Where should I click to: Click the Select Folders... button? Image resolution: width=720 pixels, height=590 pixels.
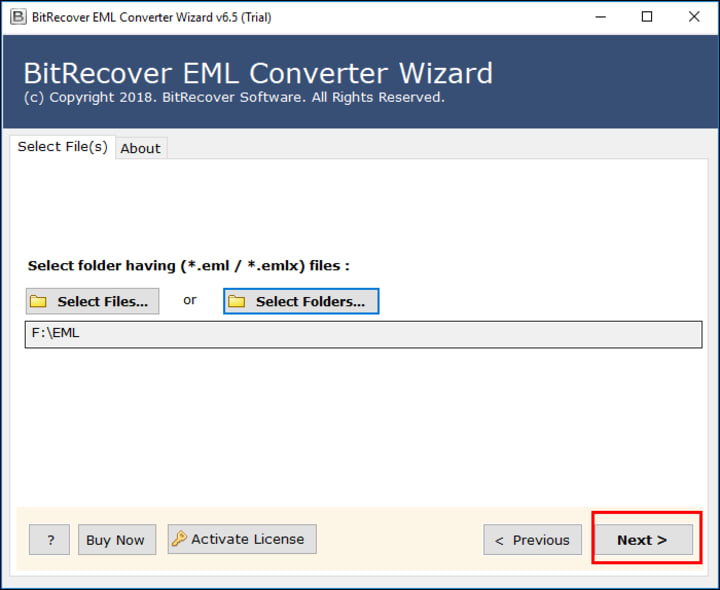(301, 301)
